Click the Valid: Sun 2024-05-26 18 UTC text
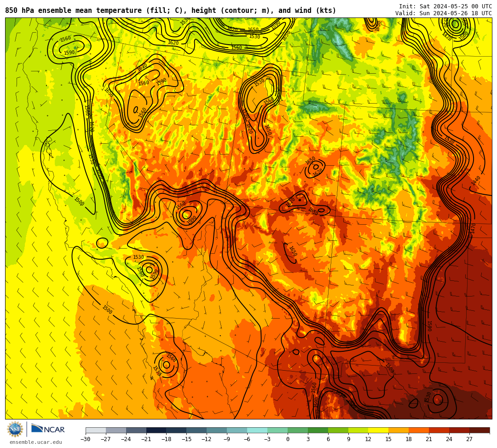The height and width of the screenshot is (448, 497). pyautogui.click(x=444, y=13)
